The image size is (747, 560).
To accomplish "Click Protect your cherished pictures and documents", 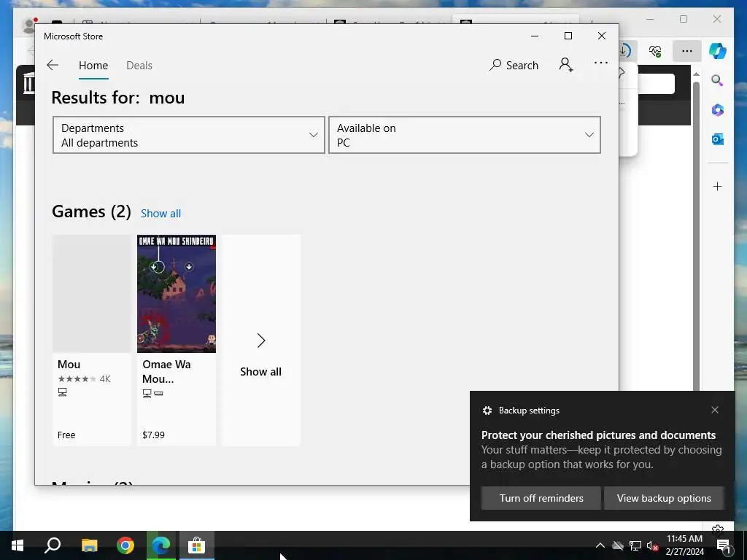I will click(598, 435).
